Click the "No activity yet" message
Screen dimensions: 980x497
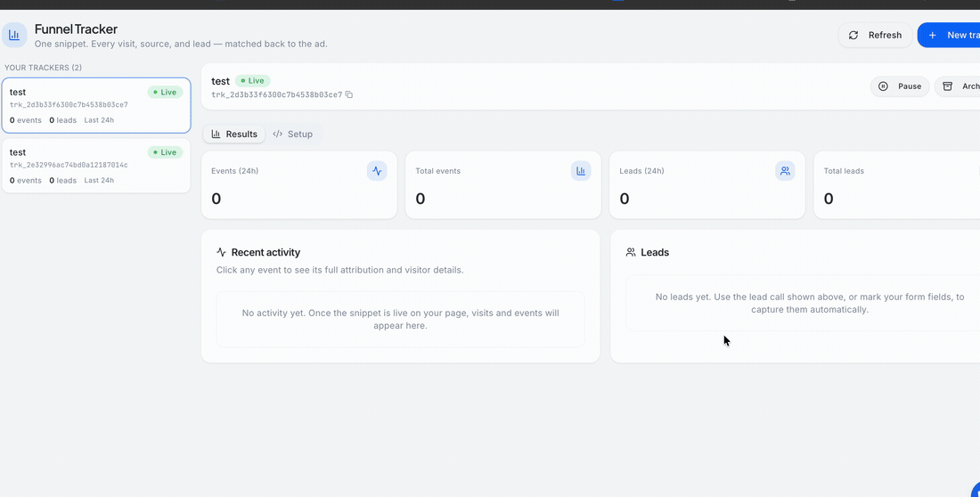click(401, 319)
